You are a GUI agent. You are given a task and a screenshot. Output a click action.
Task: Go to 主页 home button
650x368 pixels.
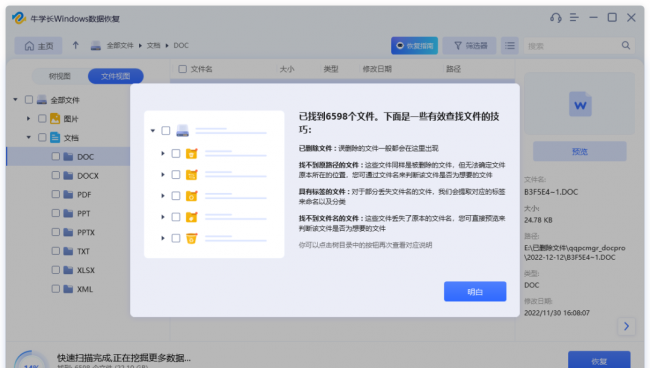(x=39, y=46)
